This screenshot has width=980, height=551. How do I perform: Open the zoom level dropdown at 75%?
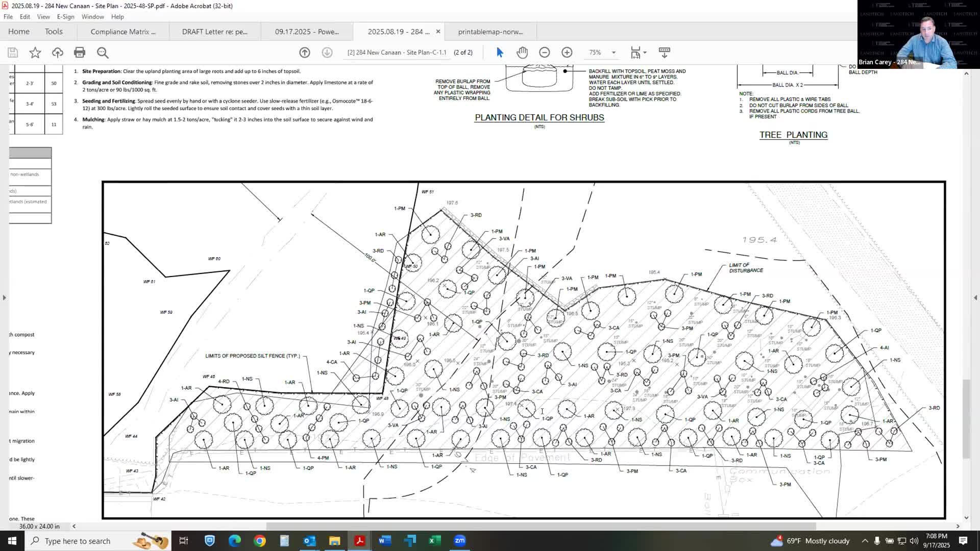[614, 53]
